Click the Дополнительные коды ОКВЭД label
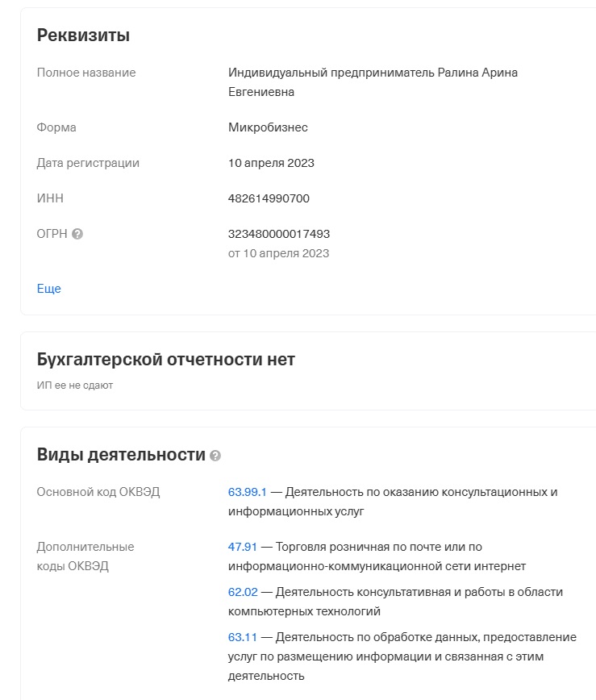This screenshot has height=700, width=596. click(x=85, y=556)
